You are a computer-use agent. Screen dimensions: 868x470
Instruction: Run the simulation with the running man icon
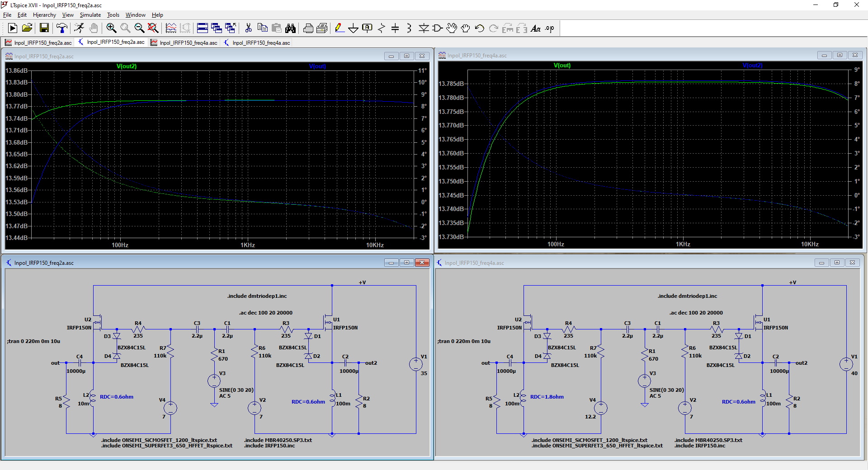(79, 28)
